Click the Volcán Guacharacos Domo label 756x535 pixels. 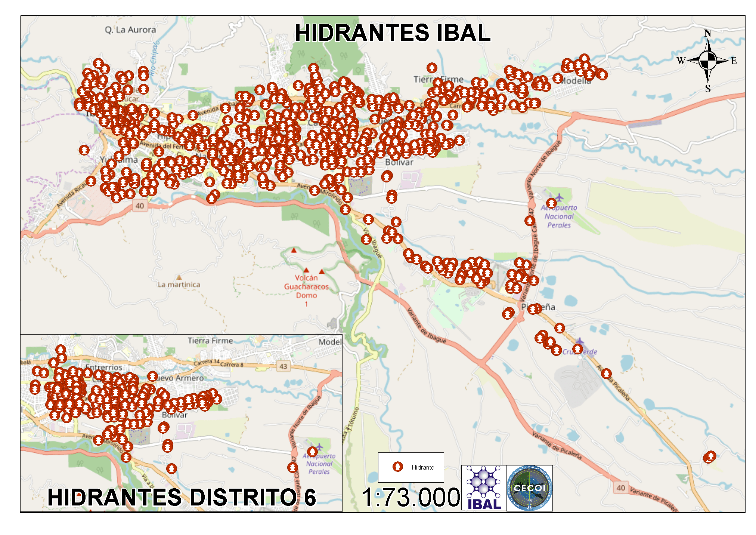pyautogui.click(x=306, y=287)
